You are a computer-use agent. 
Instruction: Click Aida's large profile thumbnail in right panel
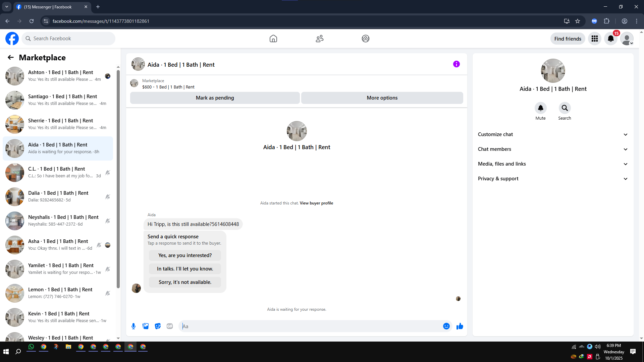553,71
